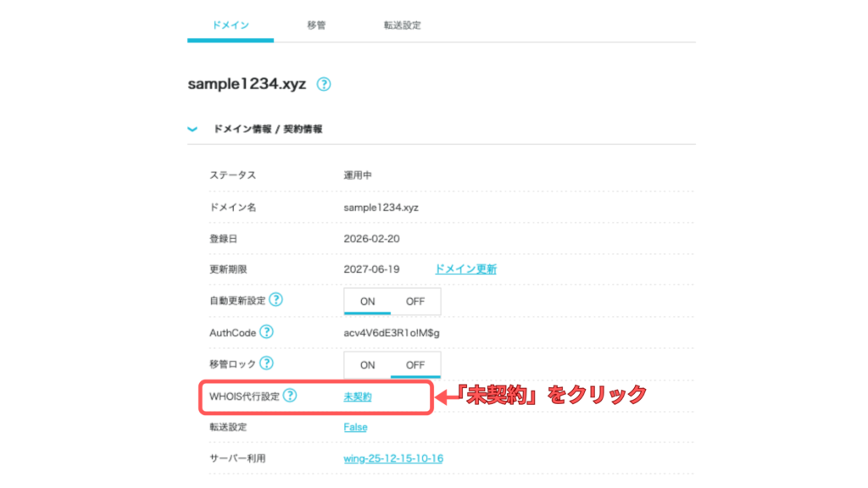Click 未契約 link for WHOIS代行設定
The image size is (868, 488).
[x=358, y=396]
